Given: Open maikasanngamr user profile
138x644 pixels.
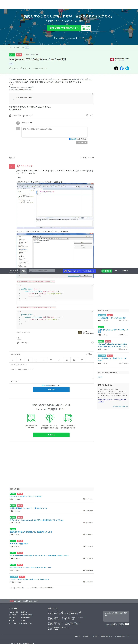Looking at the screenshot, I should tap(122, 58).
